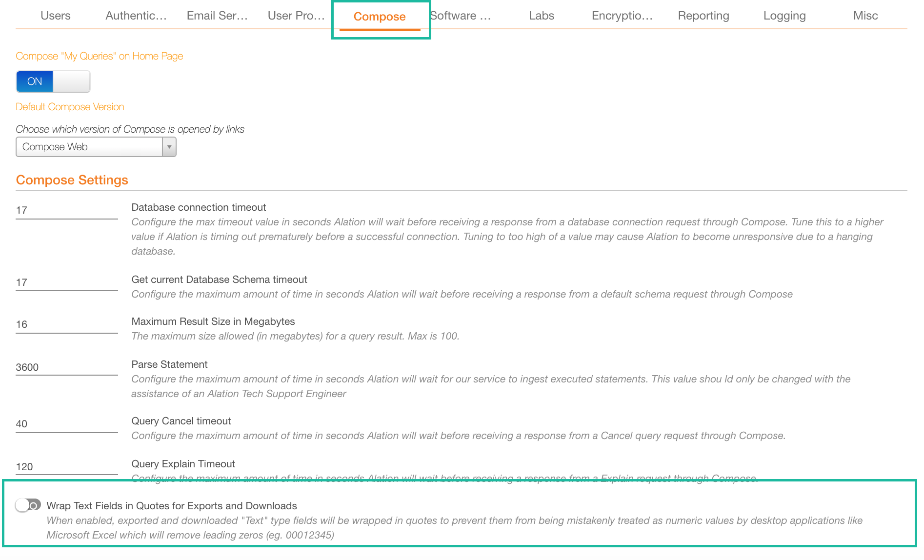
Task: Click the Wrap Text Fields in Quotes label
Action: click(172, 506)
